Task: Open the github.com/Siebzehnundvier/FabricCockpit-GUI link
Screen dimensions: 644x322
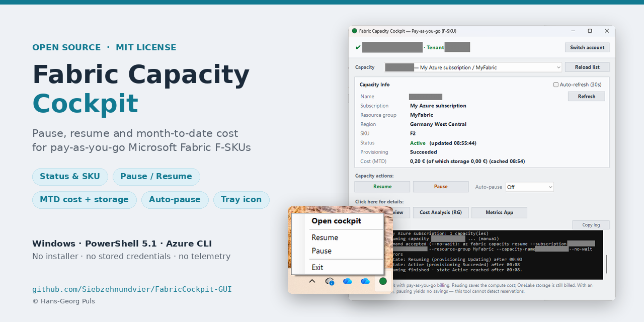Action: point(132,289)
